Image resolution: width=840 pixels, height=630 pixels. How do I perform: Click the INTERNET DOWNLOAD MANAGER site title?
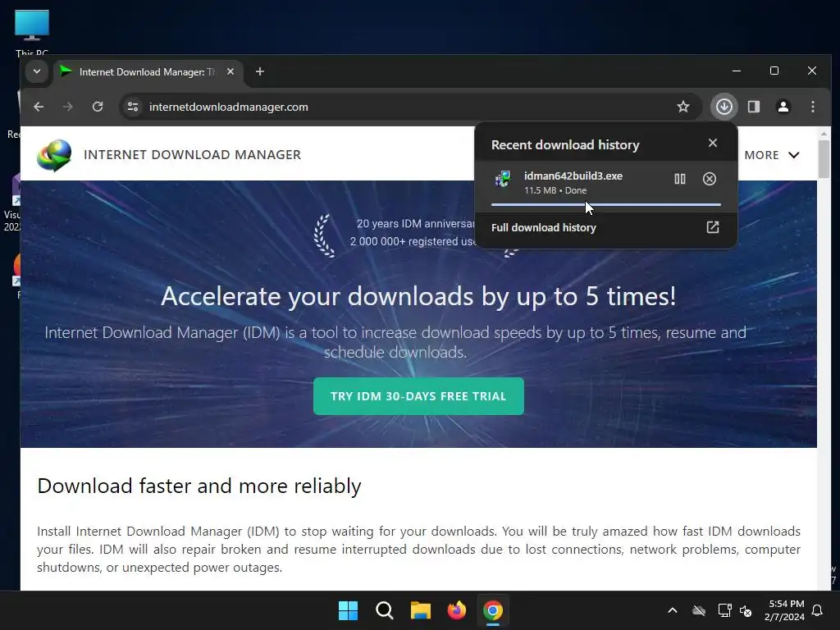[192, 155]
